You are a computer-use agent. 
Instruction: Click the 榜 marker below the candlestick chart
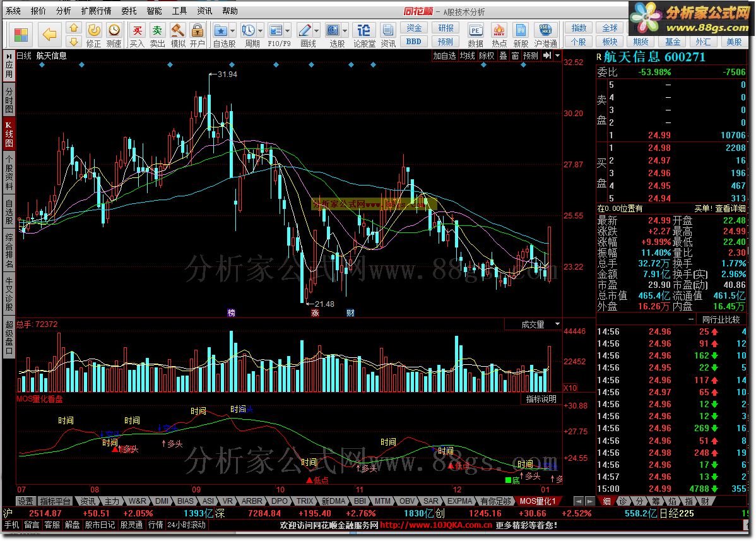coord(232,313)
